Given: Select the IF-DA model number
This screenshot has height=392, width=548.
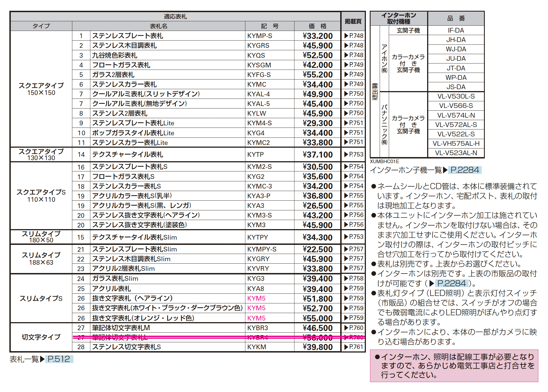Looking at the screenshot, I should (457, 30).
